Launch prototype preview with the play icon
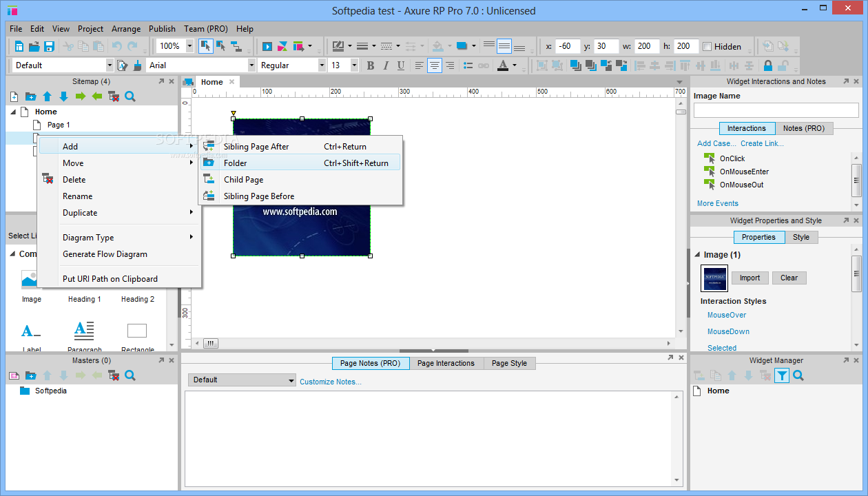 [x=267, y=46]
